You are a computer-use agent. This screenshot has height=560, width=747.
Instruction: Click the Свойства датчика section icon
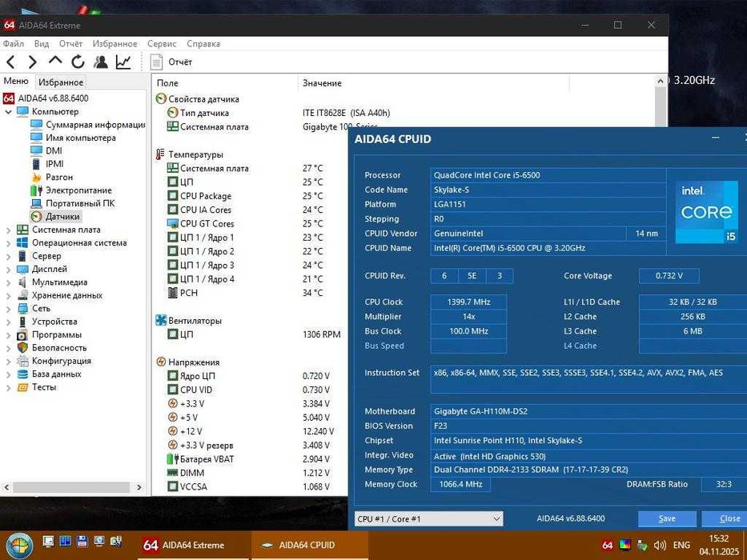point(161,99)
